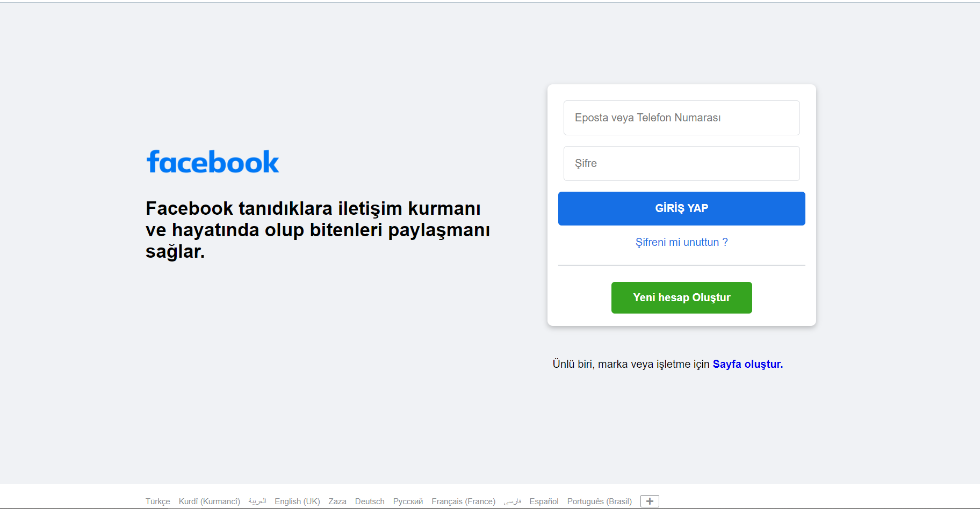Choose the Persian (فارسی) language link
The height and width of the screenshot is (509, 980).
tap(513, 501)
